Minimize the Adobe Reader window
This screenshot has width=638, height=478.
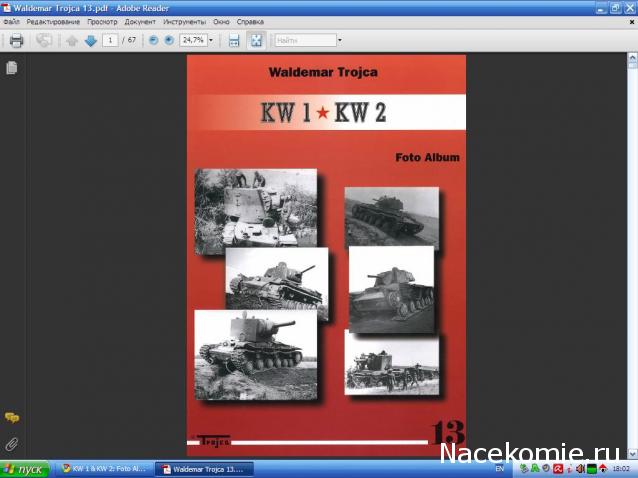(601, 8)
